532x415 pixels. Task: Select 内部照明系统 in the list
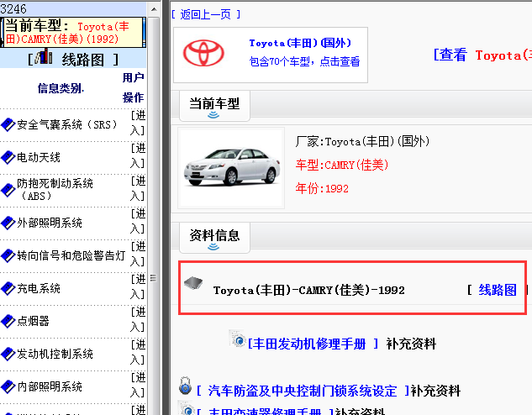(x=50, y=386)
